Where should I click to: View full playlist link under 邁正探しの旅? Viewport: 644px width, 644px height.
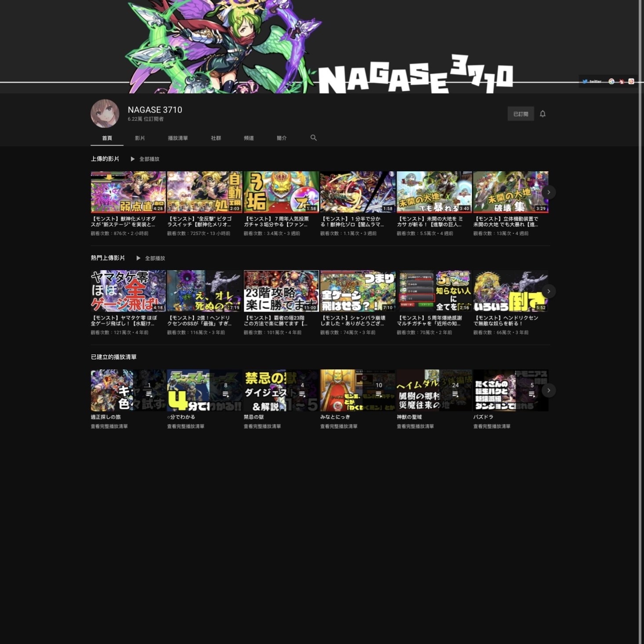[109, 426]
